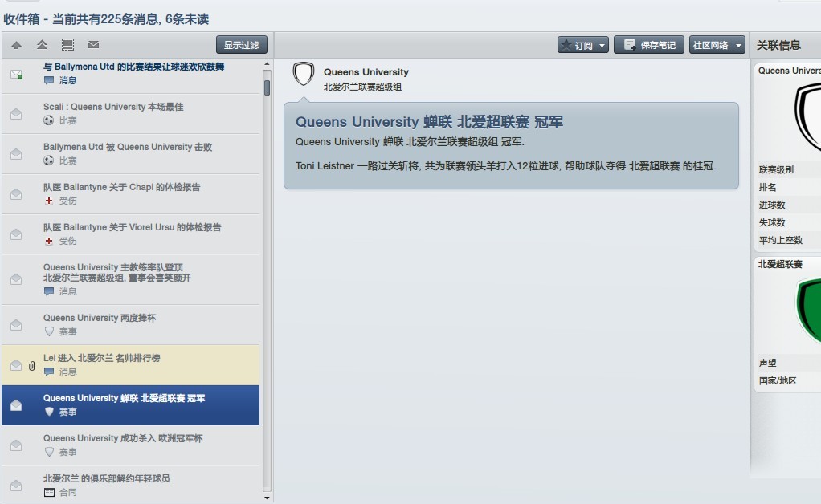Click football icon under Ballymena Utd 击败 message
Screen dimensions: 821x504
click(x=49, y=161)
